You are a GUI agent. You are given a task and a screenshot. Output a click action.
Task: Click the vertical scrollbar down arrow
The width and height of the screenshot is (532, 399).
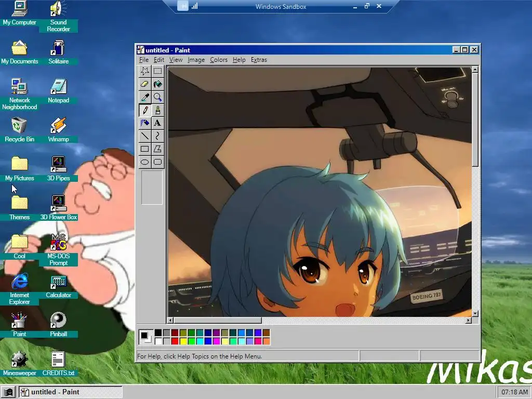[475, 313]
